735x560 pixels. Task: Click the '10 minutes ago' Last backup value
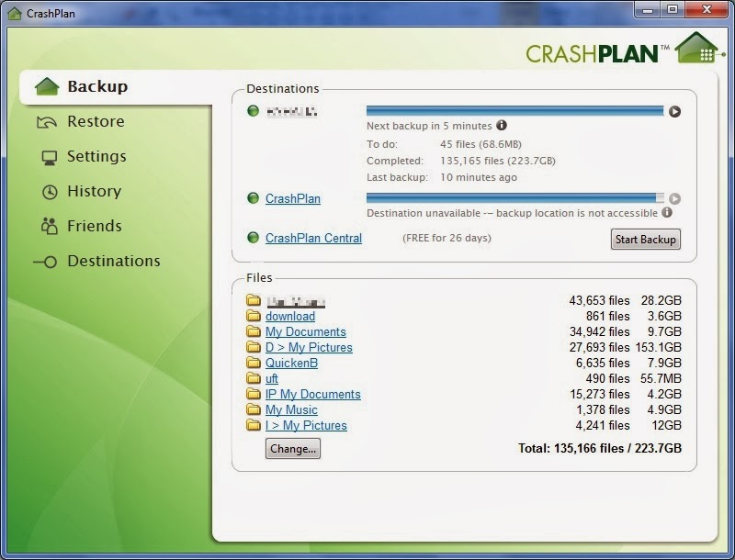(479, 177)
